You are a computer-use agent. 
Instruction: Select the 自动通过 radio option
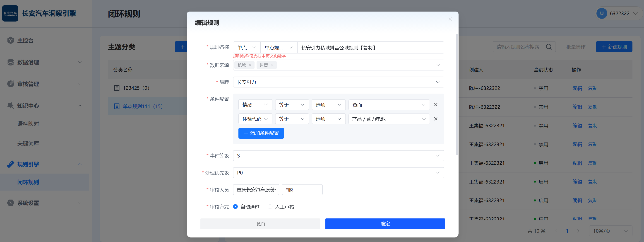pos(235,206)
